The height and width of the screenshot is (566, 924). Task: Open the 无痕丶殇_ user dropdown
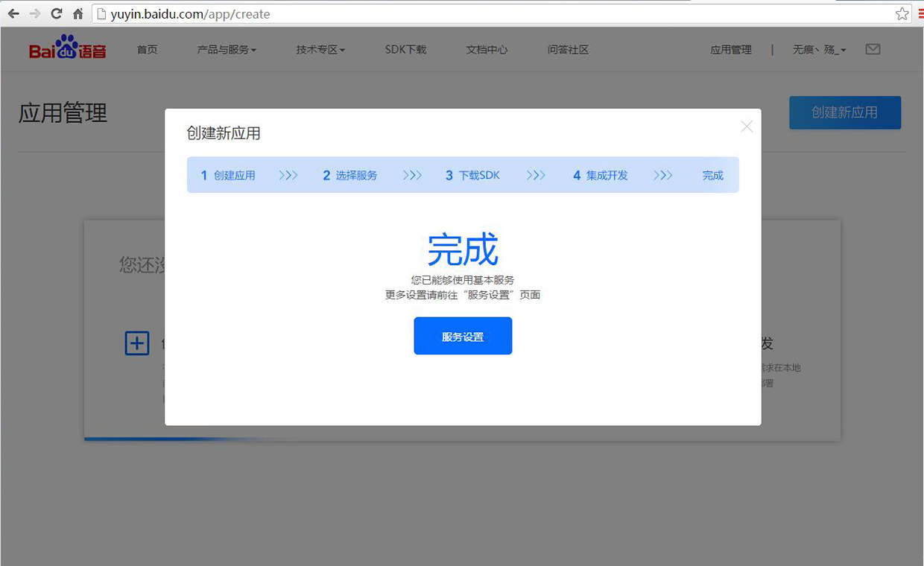[819, 50]
